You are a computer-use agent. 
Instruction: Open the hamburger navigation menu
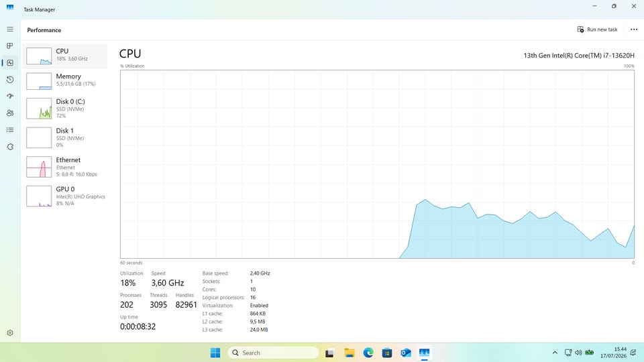click(x=10, y=29)
